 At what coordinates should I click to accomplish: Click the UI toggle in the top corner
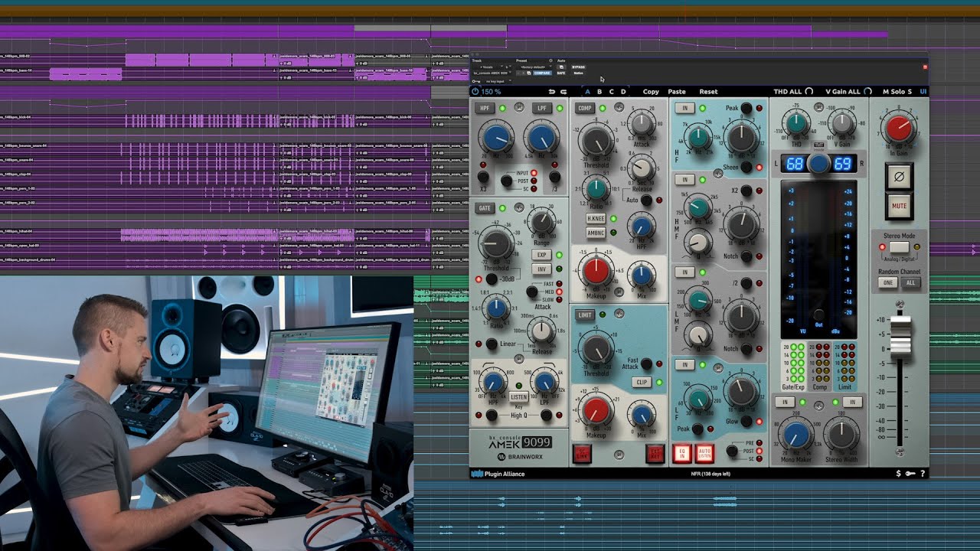point(923,92)
